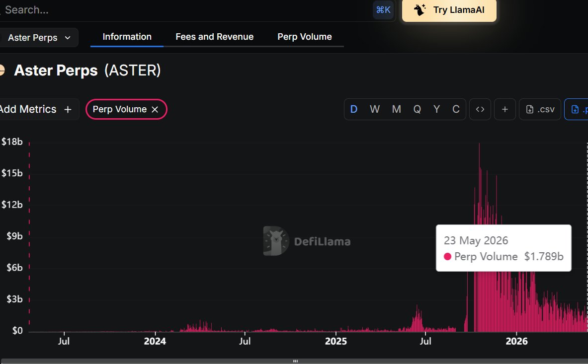Select yearly Y interval
The height and width of the screenshot is (364, 588).
pos(436,109)
